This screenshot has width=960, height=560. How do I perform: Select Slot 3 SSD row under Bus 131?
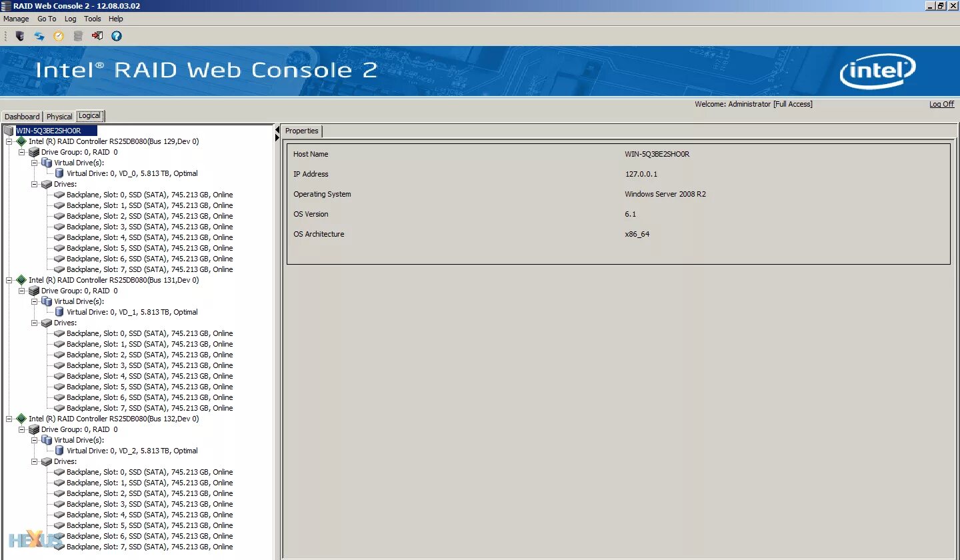coord(150,365)
